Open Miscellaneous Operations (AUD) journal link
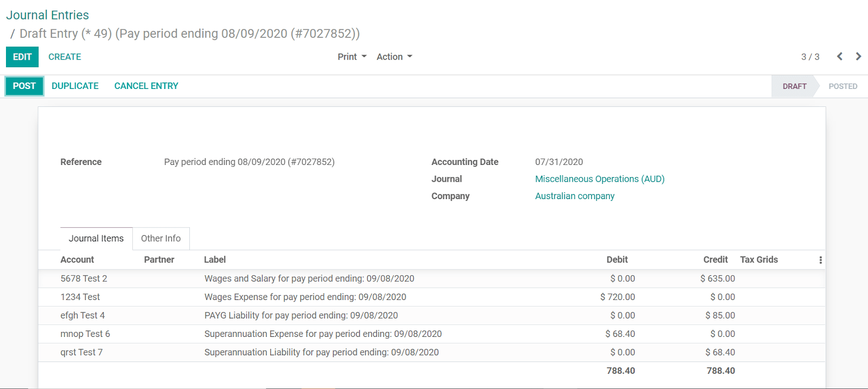Screen dimensions: 868x389 pos(599,179)
